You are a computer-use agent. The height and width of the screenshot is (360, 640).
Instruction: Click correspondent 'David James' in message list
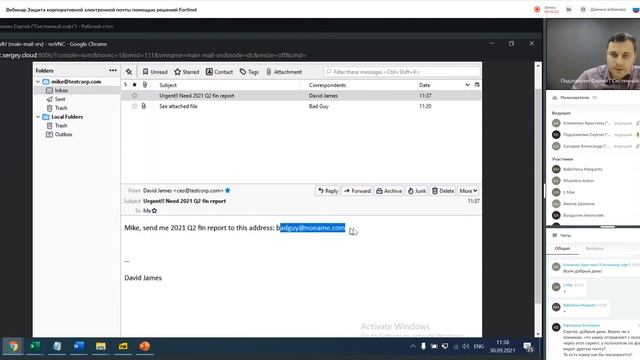tap(323, 96)
